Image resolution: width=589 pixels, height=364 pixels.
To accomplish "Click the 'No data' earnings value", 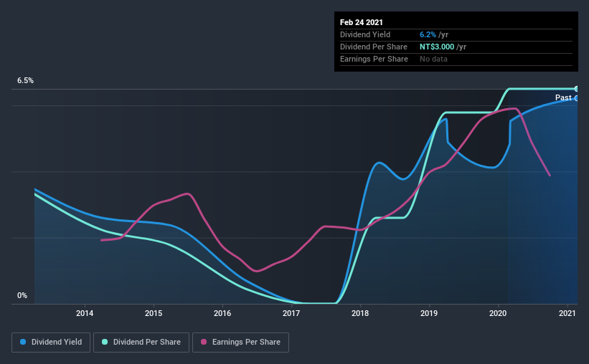I will click(433, 59).
